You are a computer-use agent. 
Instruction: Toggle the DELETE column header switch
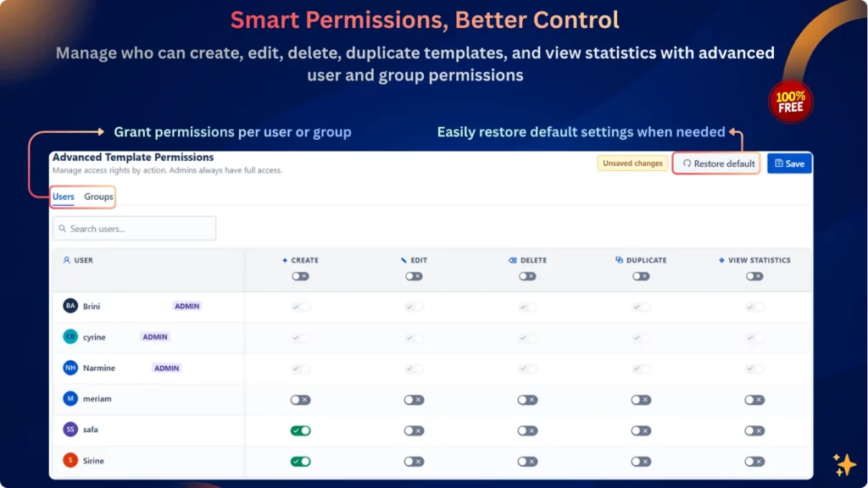point(527,276)
